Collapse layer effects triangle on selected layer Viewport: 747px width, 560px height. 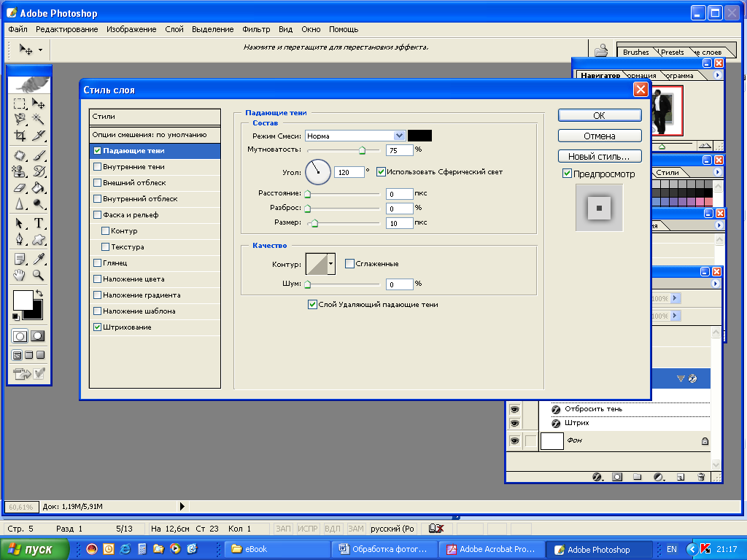point(681,378)
